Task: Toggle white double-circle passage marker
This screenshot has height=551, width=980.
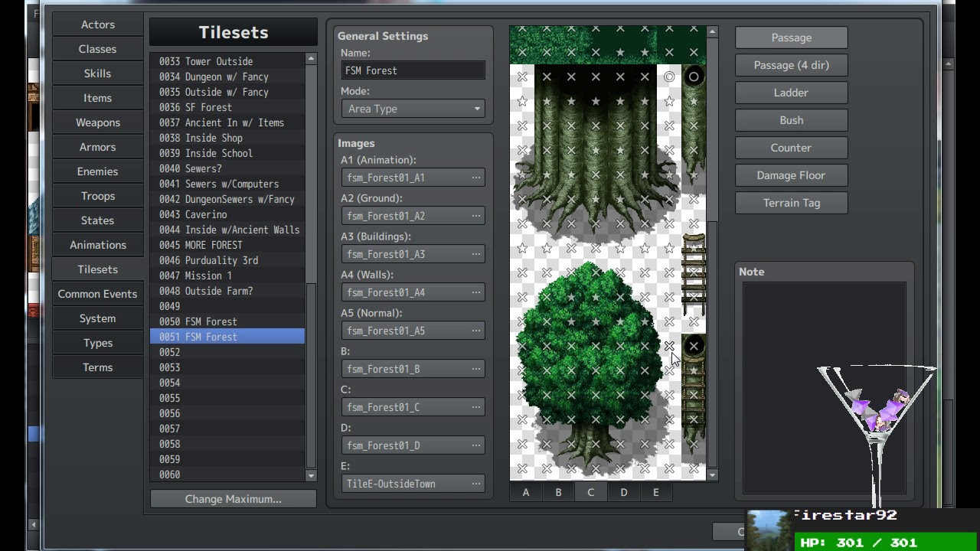Action: [x=669, y=77]
